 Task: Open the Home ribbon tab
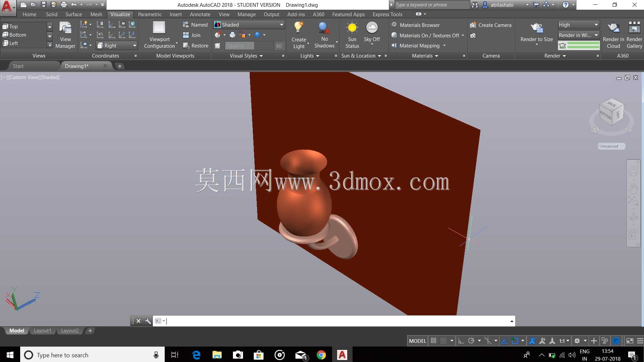29,14
